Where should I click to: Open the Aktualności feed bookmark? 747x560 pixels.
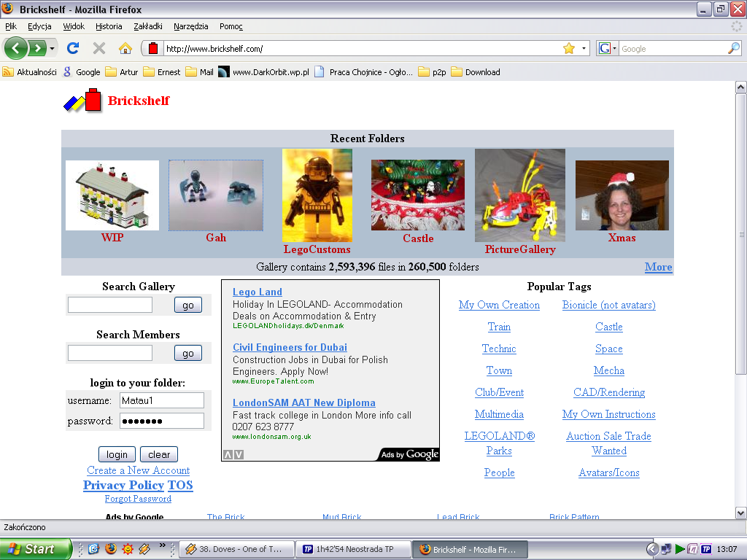coord(29,72)
